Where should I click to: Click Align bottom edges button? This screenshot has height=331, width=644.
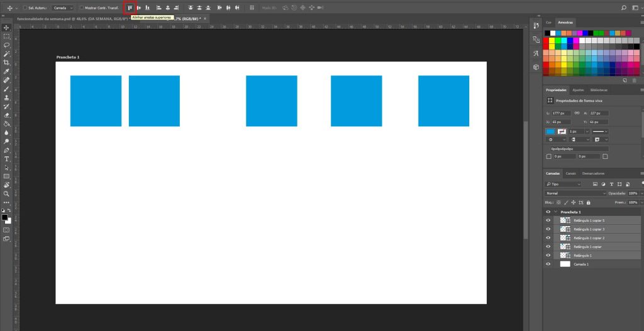point(147,8)
